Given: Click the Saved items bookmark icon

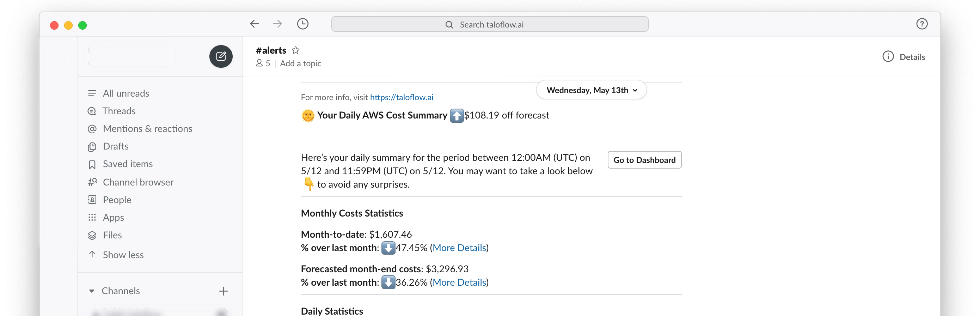Looking at the screenshot, I should click(92, 164).
